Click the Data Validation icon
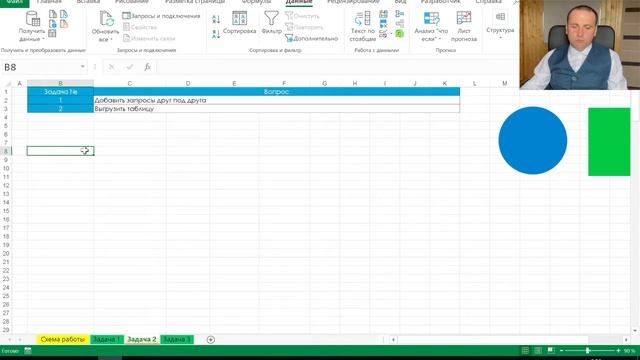Screen dimensions: 640x360 [x=382, y=34]
